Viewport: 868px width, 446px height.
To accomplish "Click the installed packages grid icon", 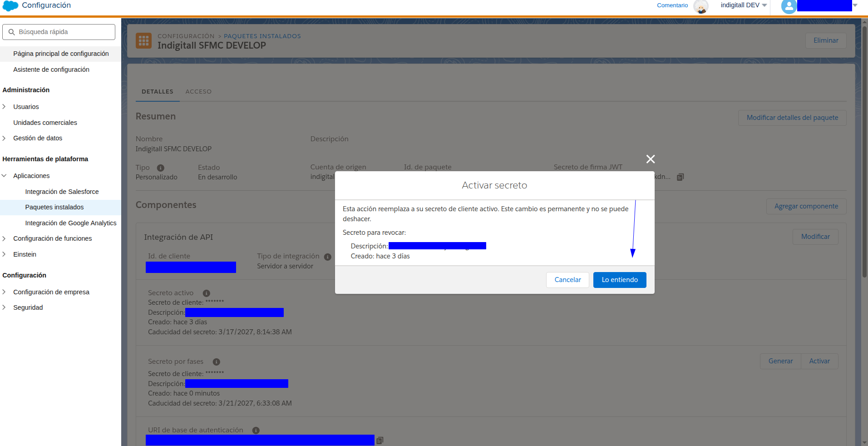I will click(x=143, y=41).
